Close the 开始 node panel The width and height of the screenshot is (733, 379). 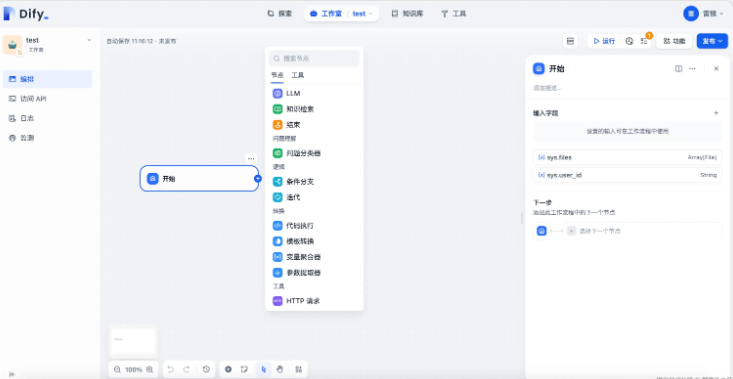(x=716, y=69)
